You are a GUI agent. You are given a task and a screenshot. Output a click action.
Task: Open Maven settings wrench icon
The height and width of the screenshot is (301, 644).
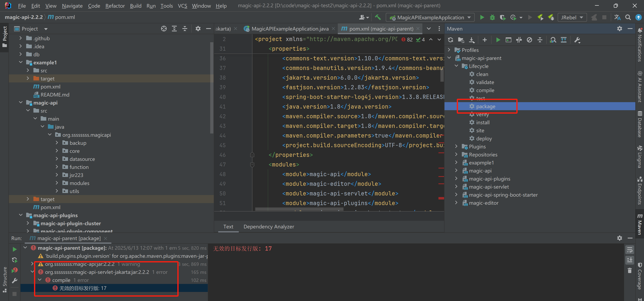point(577,40)
